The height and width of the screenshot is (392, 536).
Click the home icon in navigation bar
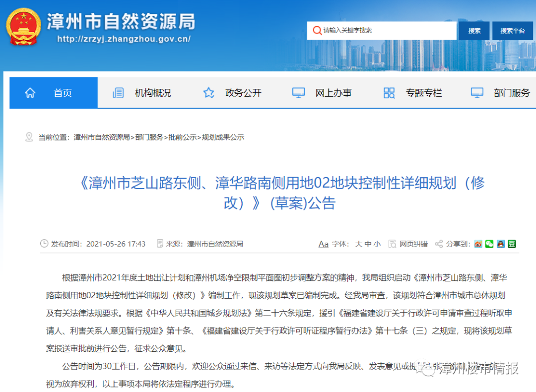30,93
